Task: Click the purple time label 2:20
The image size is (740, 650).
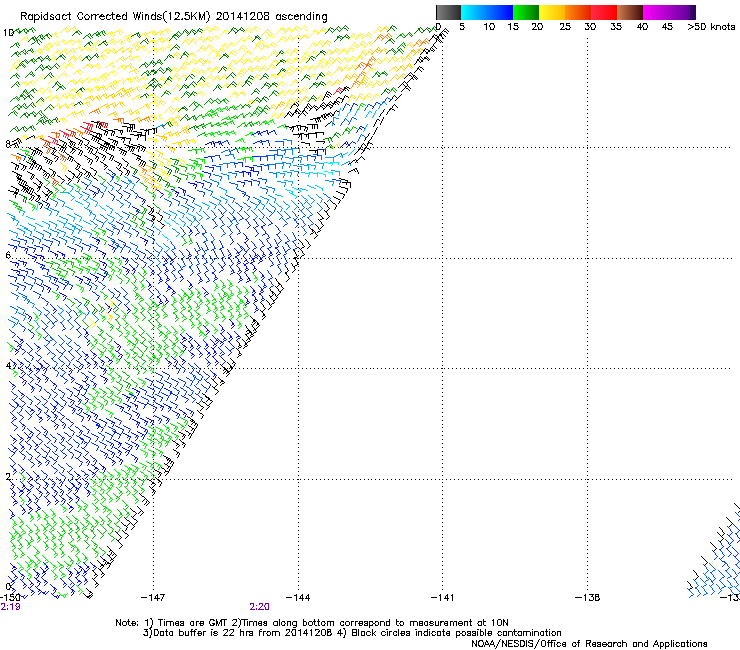Action: pyautogui.click(x=260, y=607)
